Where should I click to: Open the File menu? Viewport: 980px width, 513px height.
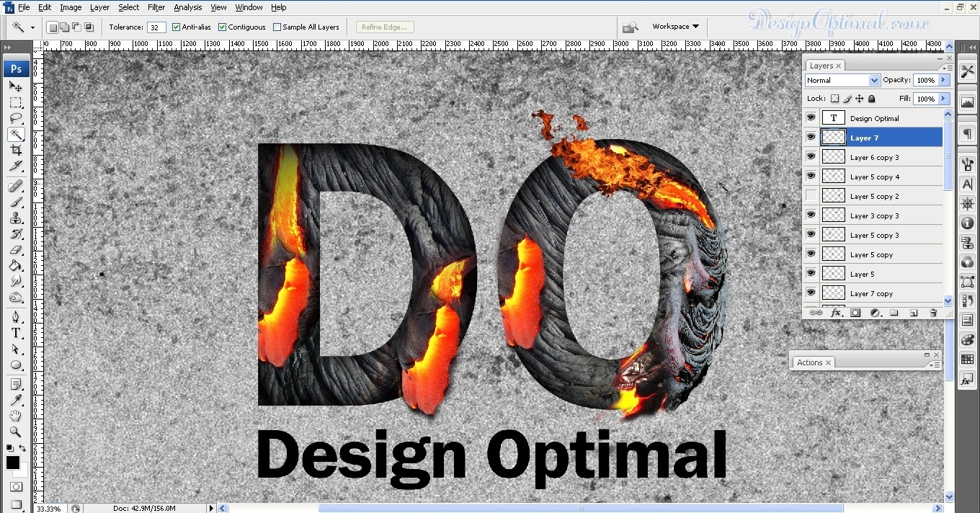click(x=24, y=7)
